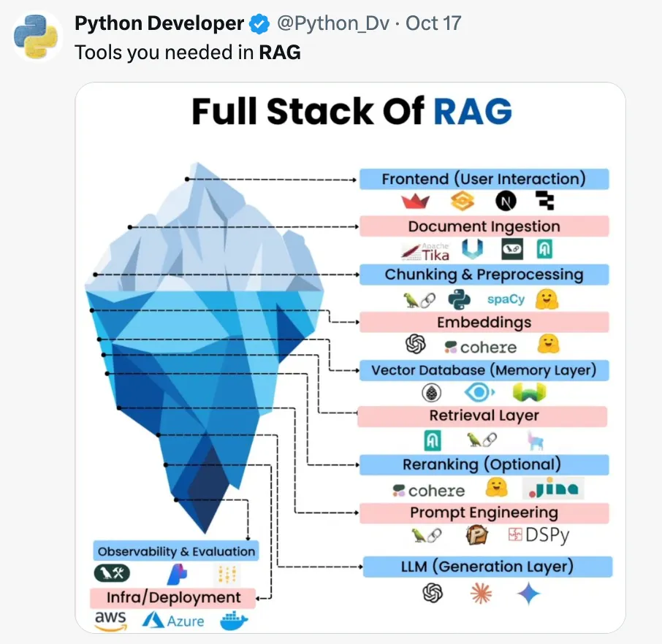The image size is (662, 644).
Task: Open the Python Developer profile avatar
Action: 37,37
